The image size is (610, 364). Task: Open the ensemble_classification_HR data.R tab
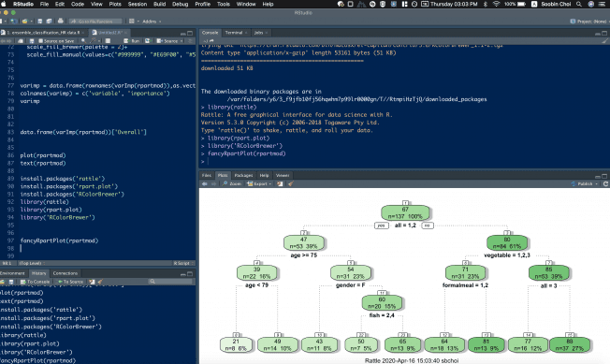click(43, 33)
